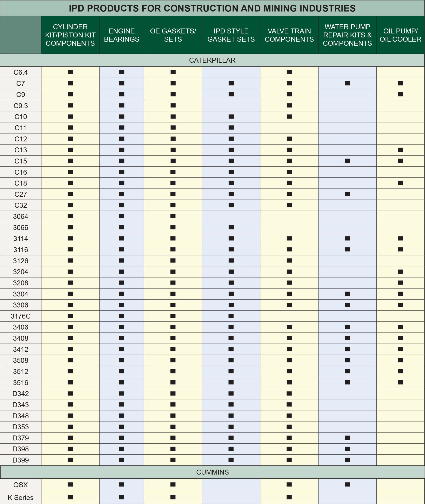
Task: Click the 3064 row label
Action: [x=21, y=216]
